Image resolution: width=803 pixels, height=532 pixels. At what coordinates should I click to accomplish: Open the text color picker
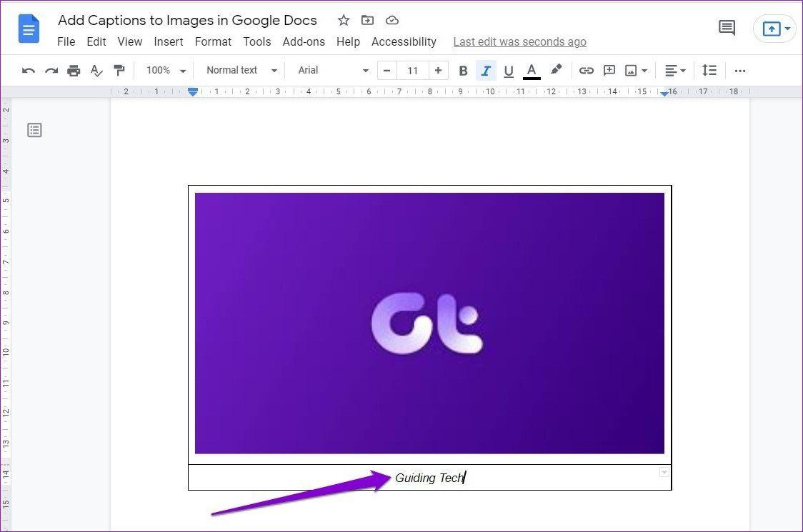tap(532, 70)
